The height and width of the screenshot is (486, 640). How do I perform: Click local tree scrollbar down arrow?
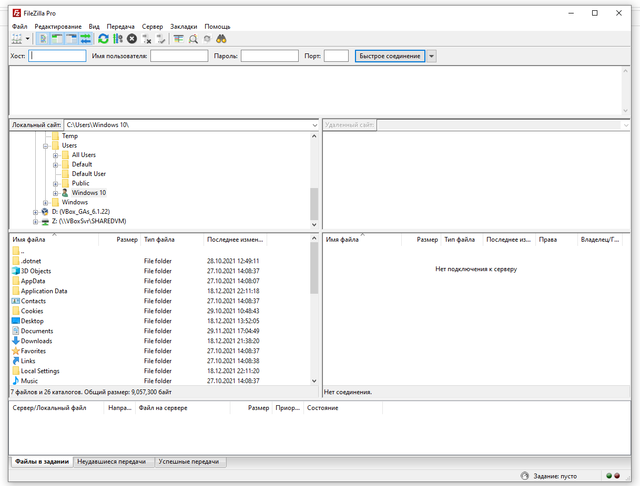[x=314, y=225]
